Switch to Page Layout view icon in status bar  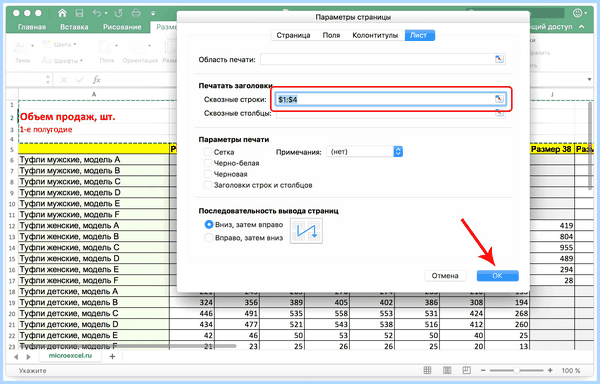click(x=447, y=370)
